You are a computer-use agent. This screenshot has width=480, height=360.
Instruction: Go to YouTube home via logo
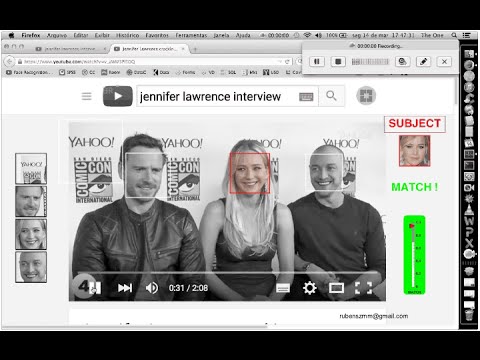(118, 96)
